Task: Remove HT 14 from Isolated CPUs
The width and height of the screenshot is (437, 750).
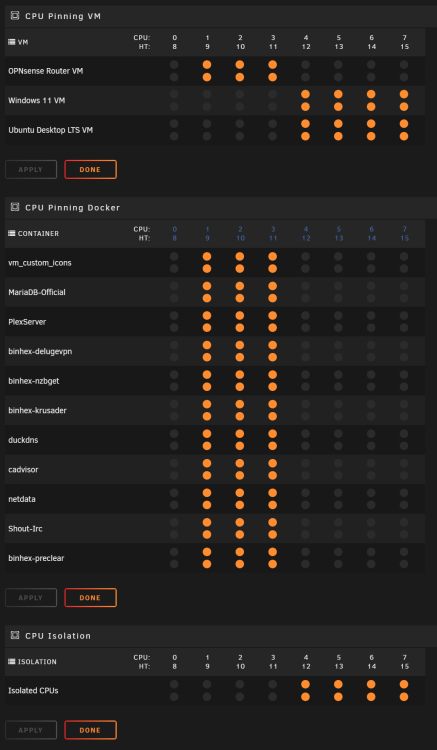Action: (371, 697)
